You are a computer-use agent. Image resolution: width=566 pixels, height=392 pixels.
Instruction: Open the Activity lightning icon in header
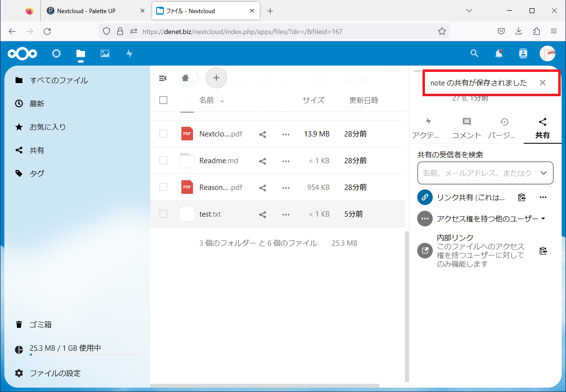click(129, 54)
